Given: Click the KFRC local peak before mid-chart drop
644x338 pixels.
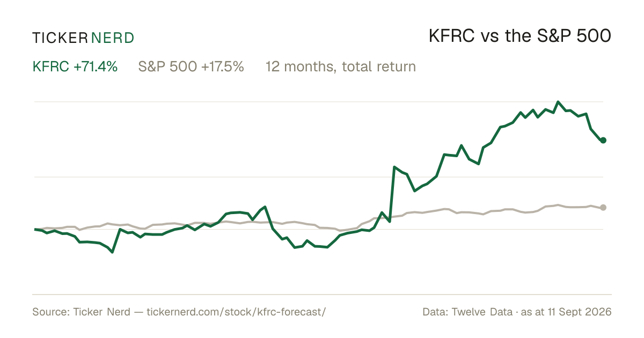Looking at the screenshot, I should (265, 207).
